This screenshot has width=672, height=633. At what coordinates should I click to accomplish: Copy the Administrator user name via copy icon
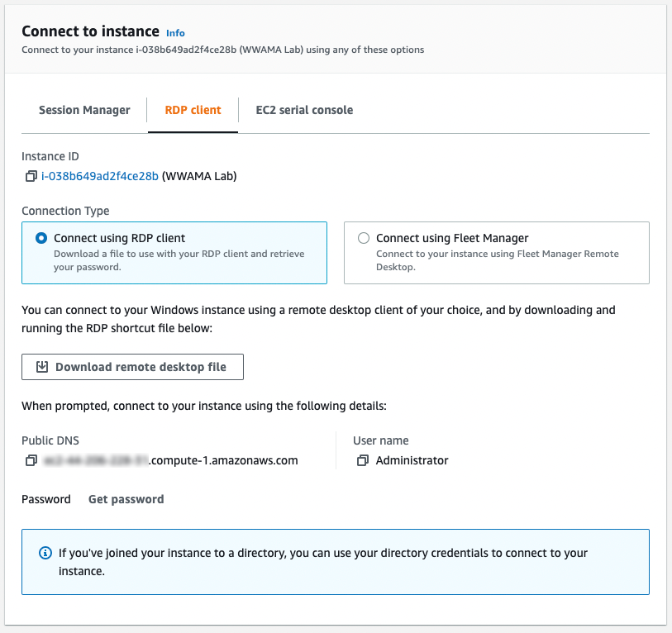[363, 460]
